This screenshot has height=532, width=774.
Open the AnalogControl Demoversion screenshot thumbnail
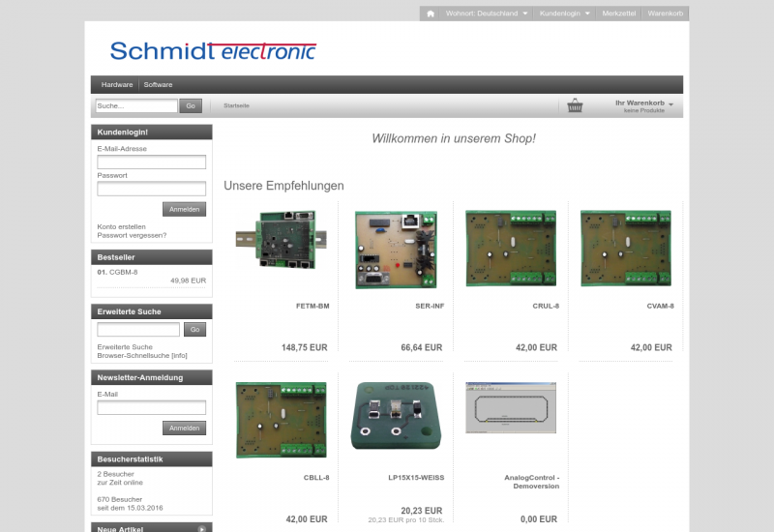(509, 407)
